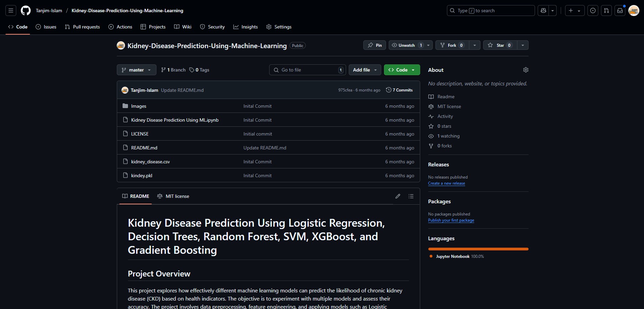Pin the repository to profile

[374, 45]
